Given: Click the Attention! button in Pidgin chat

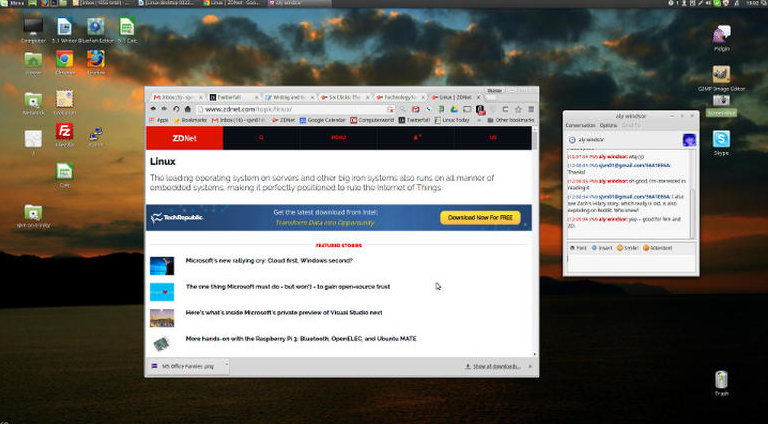Looking at the screenshot, I should point(657,248).
